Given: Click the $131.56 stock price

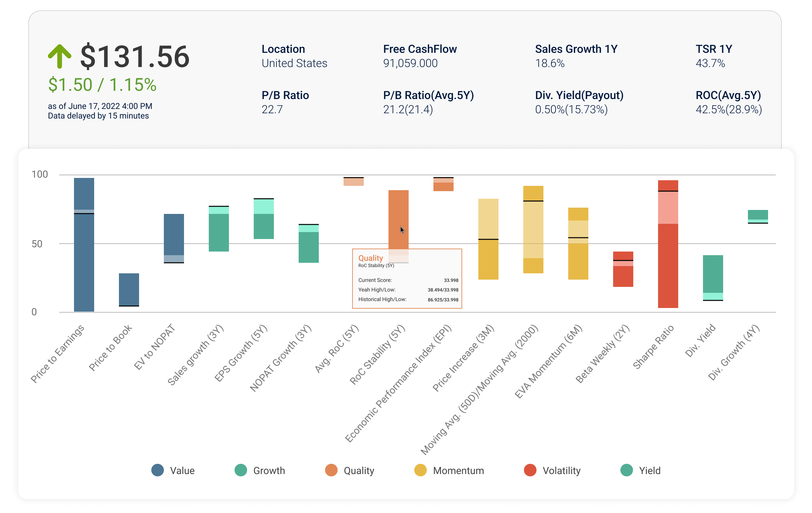Looking at the screenshot, I should pyautogui.click(x=135, y=56).
